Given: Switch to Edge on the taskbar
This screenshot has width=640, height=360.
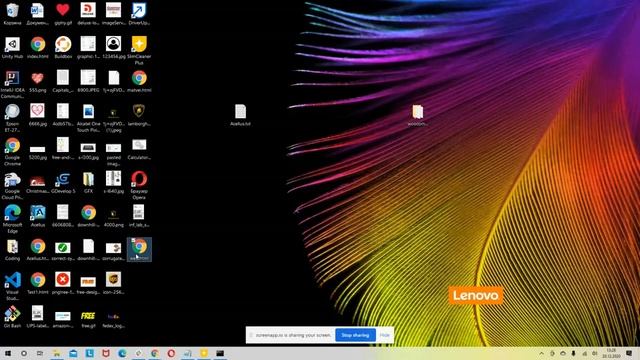Looking at the screenshot, I should click(x=122, y=353).
